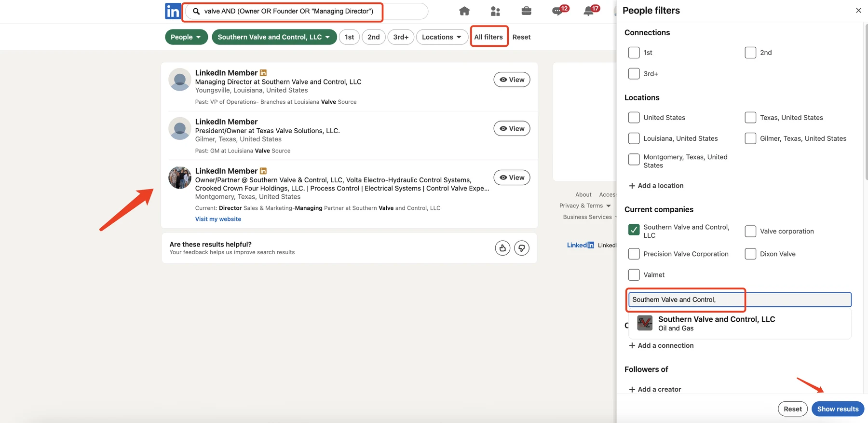Check Dixon Valve company checkbox

[750, 254]
